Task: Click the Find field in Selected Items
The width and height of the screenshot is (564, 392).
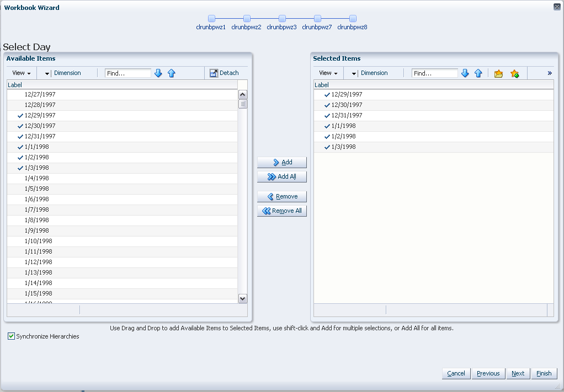Action: click(x=435, y=73)
